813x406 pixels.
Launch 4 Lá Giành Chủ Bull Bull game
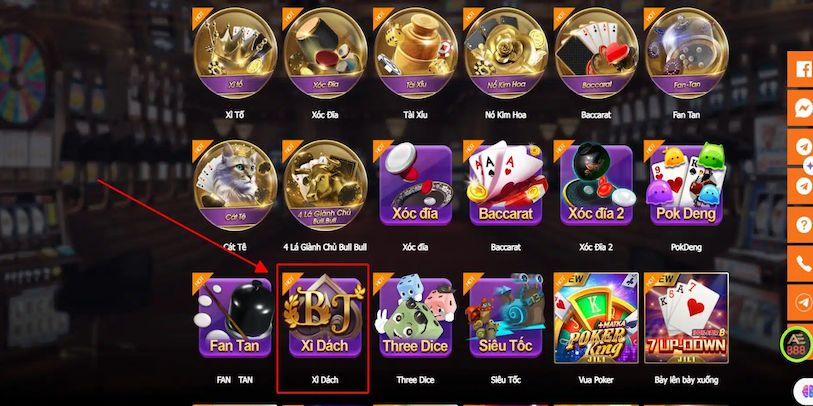point(325,186)
